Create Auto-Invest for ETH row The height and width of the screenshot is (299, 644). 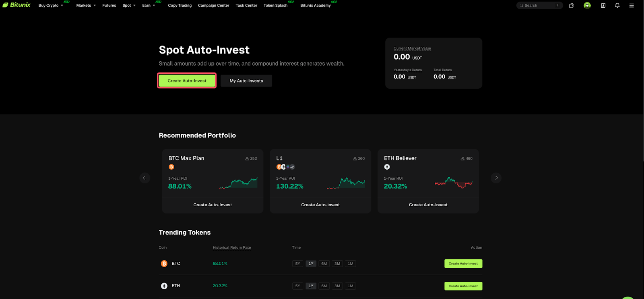pos(463,286)
